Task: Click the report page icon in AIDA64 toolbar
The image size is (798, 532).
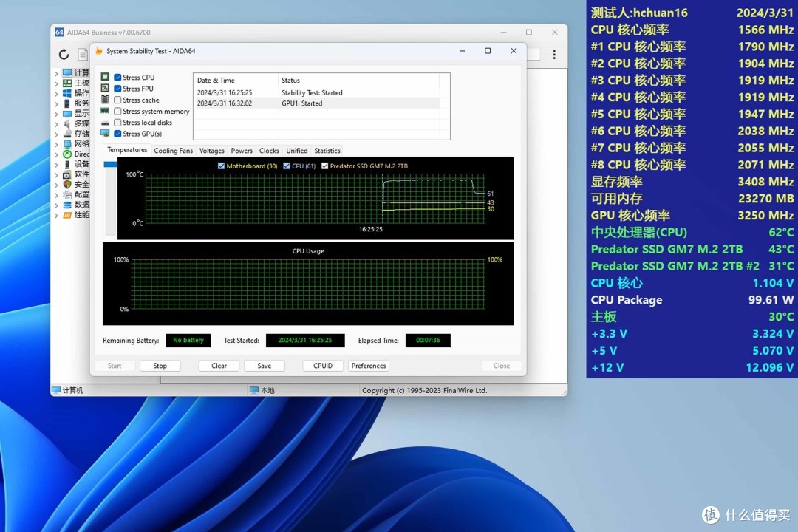Action: tap(83, 54)
